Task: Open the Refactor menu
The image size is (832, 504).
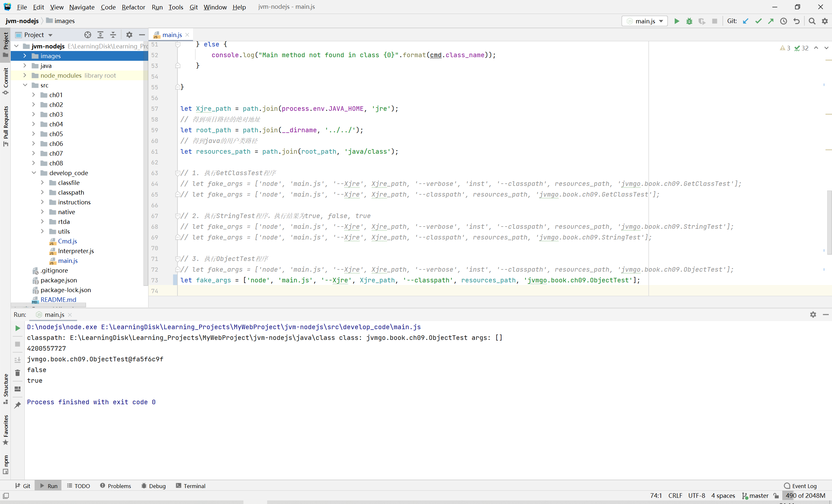Action: pyautogui.click(x=133, y=7)
